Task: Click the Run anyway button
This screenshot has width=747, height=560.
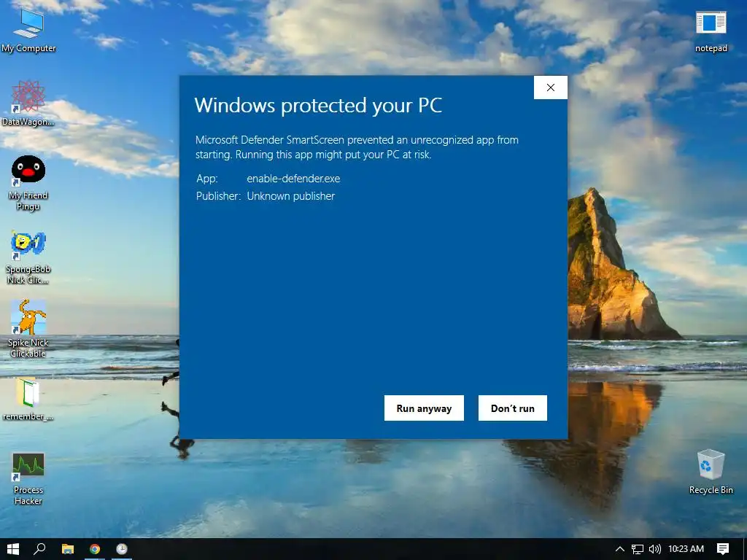Action: pyautogui.click(x=424, y=408)
